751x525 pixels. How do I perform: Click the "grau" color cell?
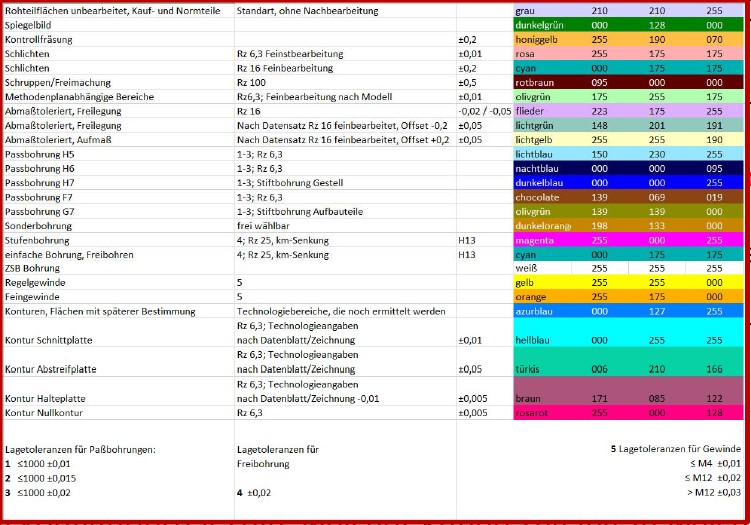point(542,11)
